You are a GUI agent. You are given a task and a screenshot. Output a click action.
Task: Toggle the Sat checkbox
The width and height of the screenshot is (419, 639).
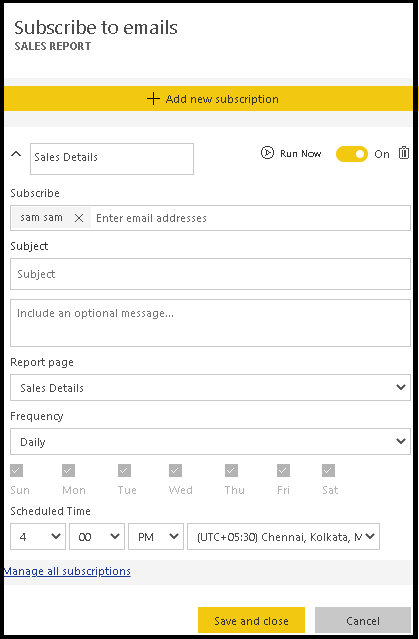tap(328, 471)
